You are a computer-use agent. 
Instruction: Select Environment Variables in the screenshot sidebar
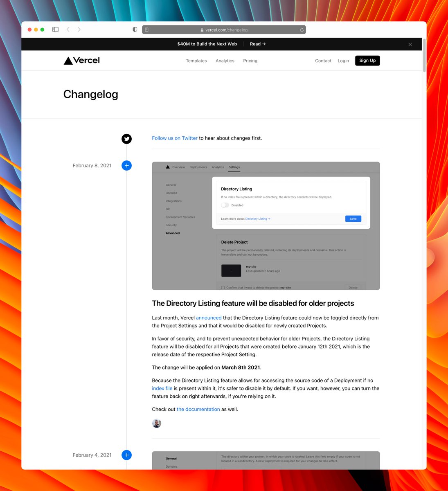(x=180, y=217)
